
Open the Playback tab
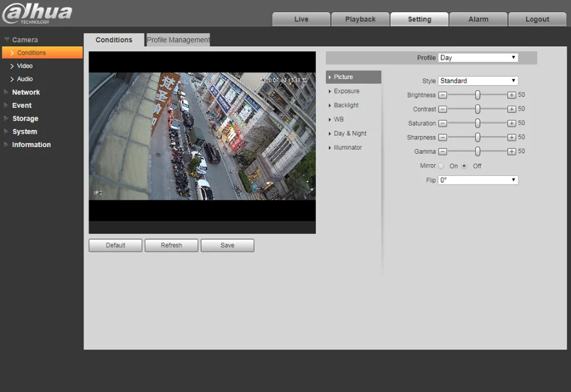tap(360, 19)
